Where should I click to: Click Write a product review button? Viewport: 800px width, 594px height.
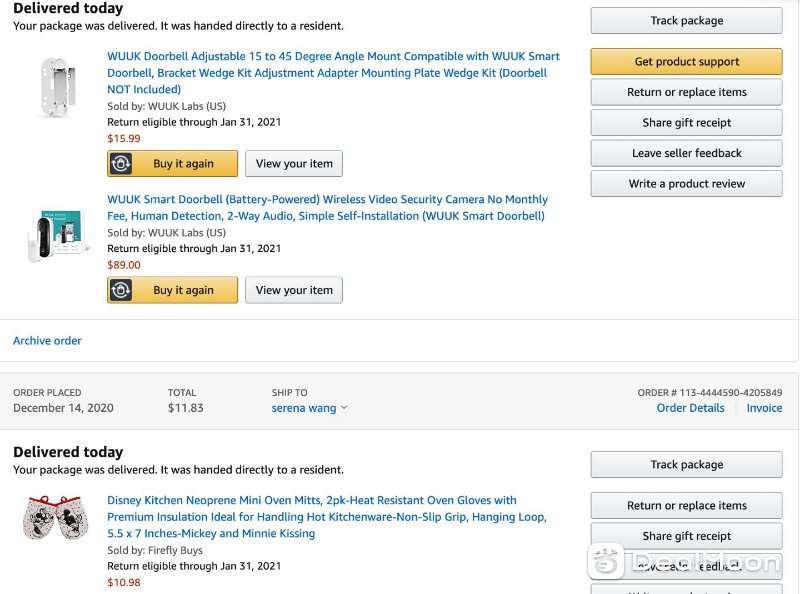686,184
